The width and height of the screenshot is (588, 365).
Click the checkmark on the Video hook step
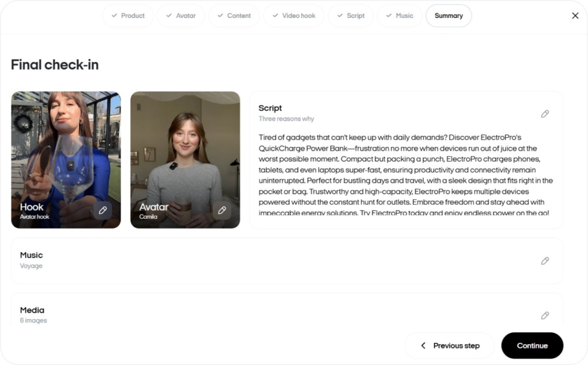(276, 16)
